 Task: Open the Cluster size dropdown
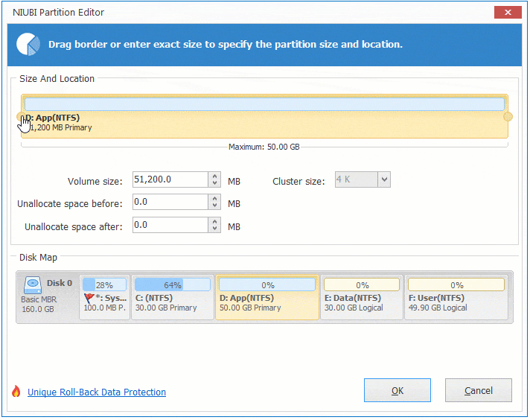click(384, 179)
